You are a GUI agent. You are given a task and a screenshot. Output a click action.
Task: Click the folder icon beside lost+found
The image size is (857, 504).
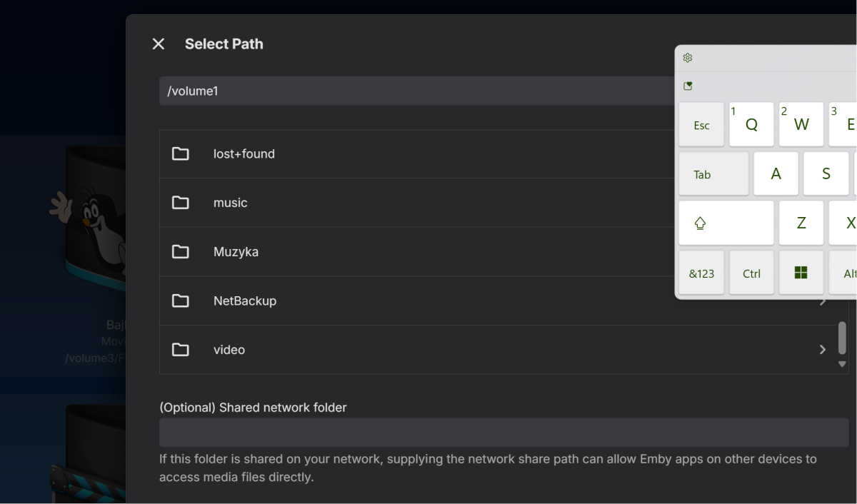pos(181,153)
